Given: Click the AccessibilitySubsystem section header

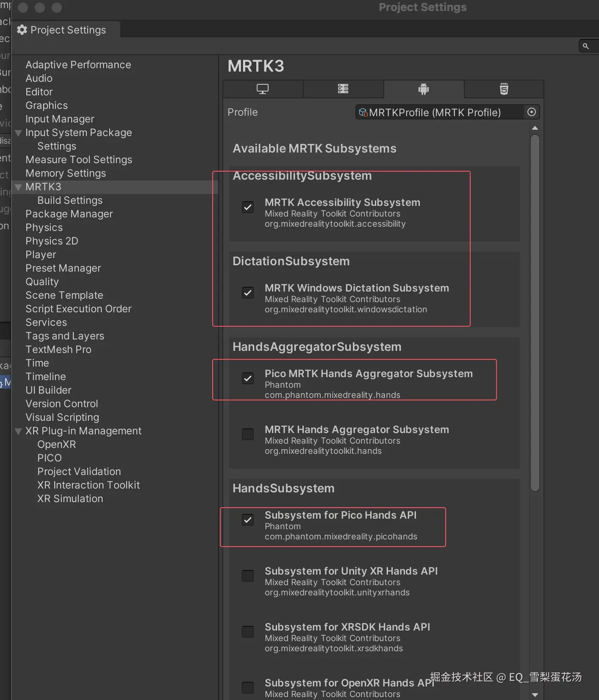Looking at the screenshot, I should [302, 176].
